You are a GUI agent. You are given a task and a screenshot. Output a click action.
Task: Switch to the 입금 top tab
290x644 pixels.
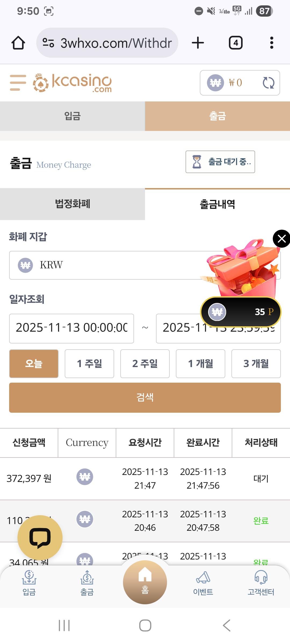(x=73, y=116)
